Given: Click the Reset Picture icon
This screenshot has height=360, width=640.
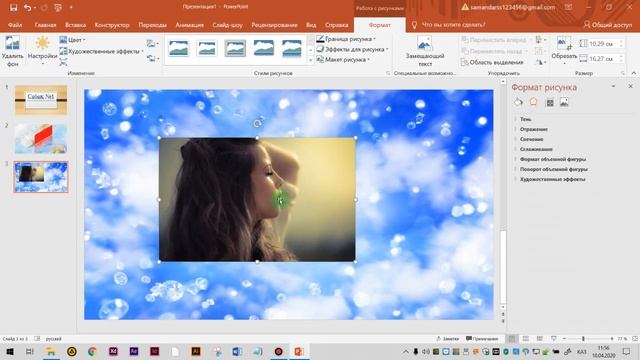Looking at the screenshot, I should (152, 59).
